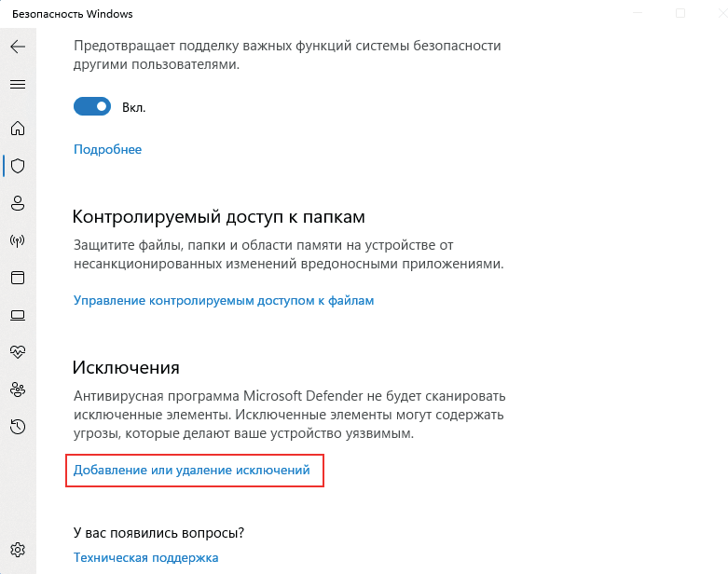Viewport: 728px width, 574px height.
Task: Click "Добавление или удаление исключений"
Action: (x=191, y=471)
